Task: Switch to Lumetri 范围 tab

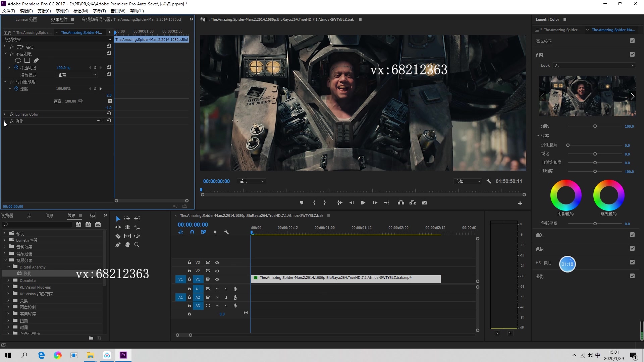Action: (x=26, y=19)
